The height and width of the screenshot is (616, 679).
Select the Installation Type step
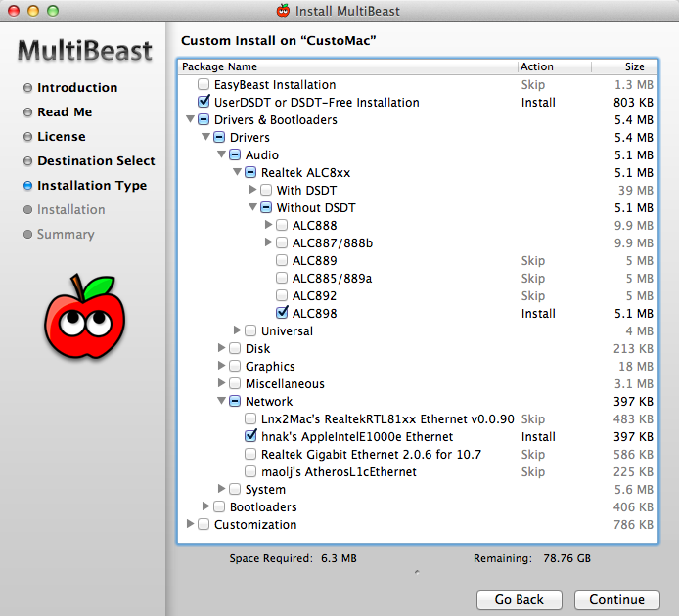(x=92, y=185)
